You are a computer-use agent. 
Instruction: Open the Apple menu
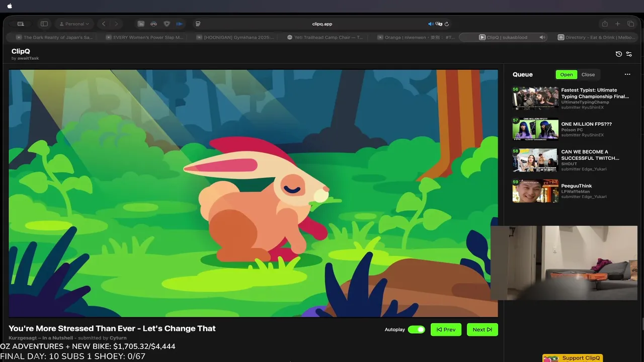pyautogui.click(x=10, y=6)
